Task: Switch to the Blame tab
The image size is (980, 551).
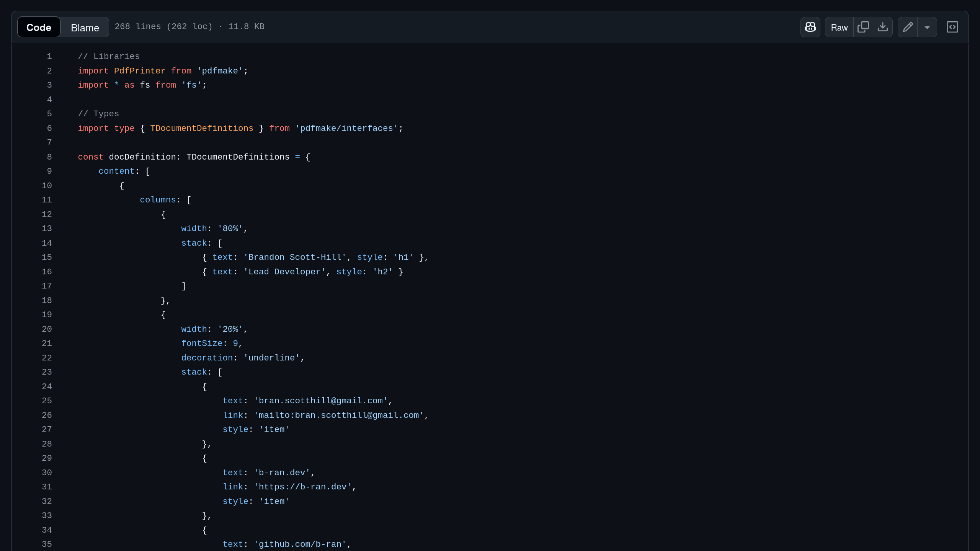Action: [x=85, y=28]
